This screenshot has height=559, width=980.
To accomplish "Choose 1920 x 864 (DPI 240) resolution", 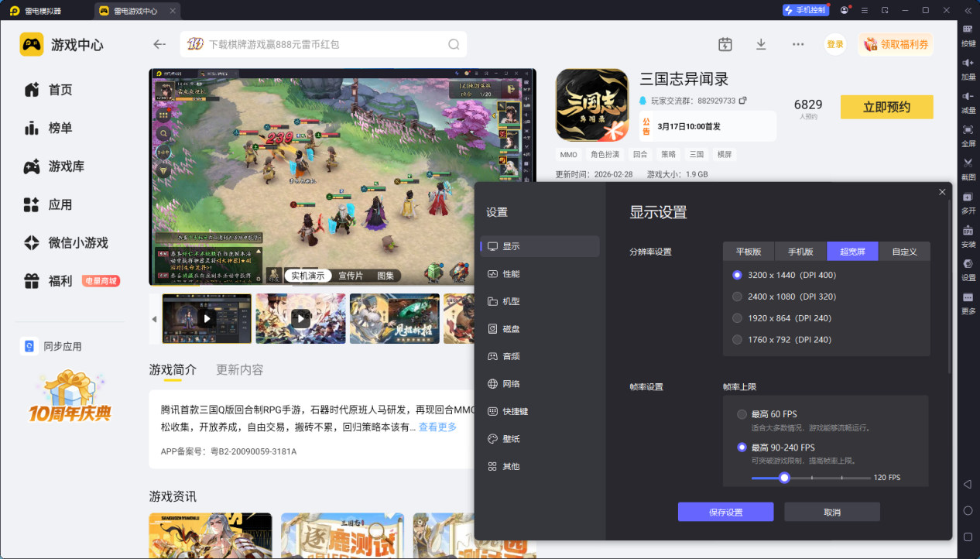I will (x=738, y=318).
